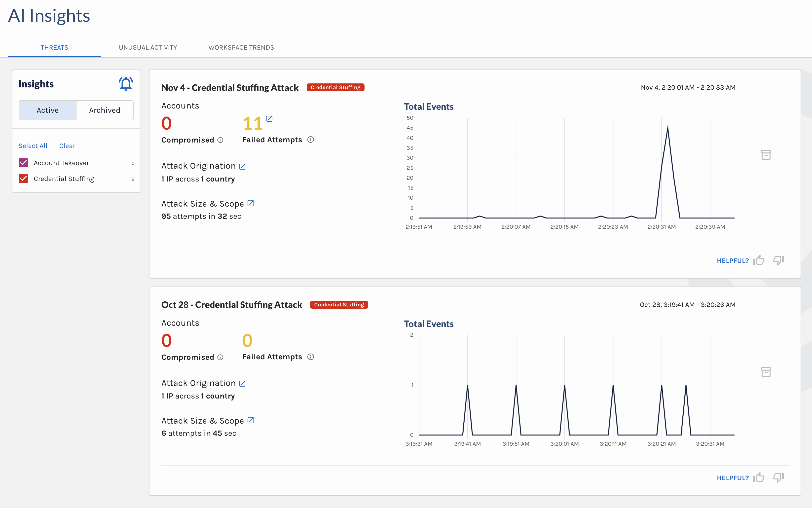Archive the Nov 4 Credential Stuffing insight
Viewport: 812px width, 508px height.
tap(766, 155)
